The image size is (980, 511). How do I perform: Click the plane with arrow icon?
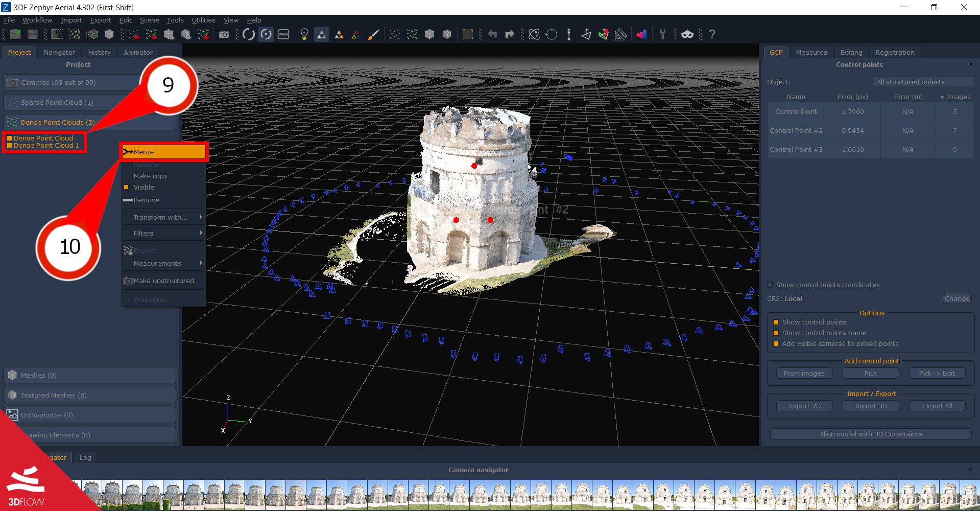pos(586,34)
